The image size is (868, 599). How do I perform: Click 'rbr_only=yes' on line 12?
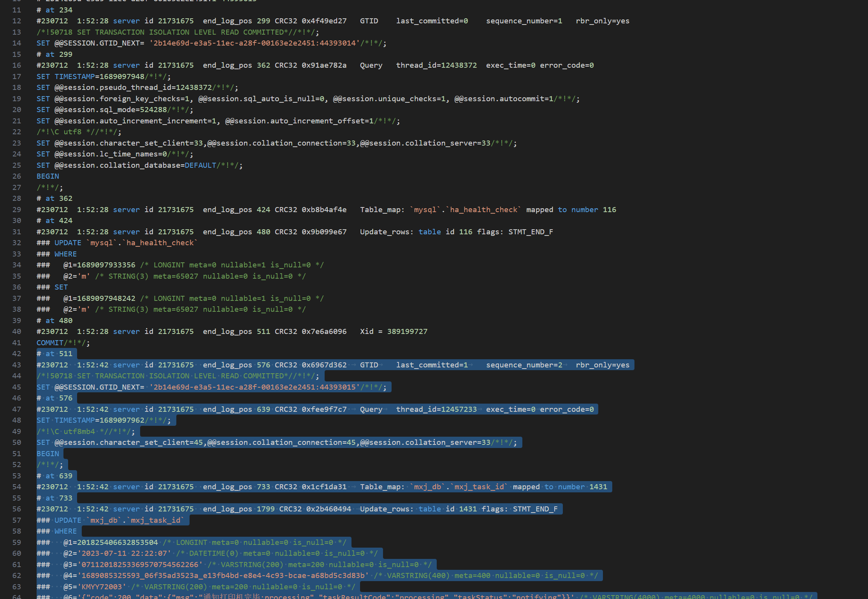click(603, 21)
